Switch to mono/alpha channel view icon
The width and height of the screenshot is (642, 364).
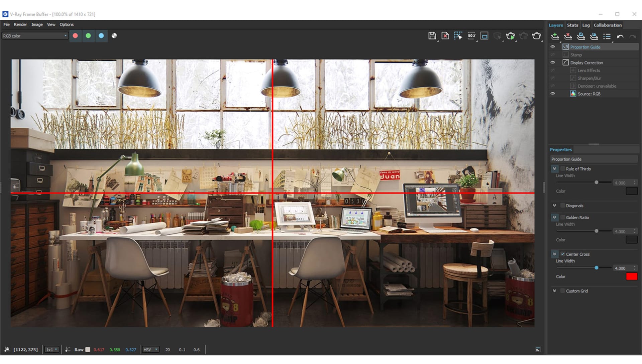(114, 36)
